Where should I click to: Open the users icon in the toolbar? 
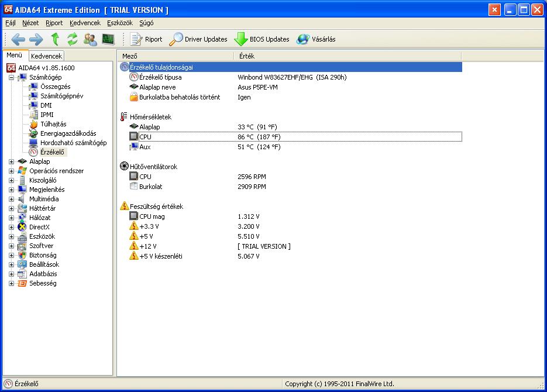pos(90,39)
